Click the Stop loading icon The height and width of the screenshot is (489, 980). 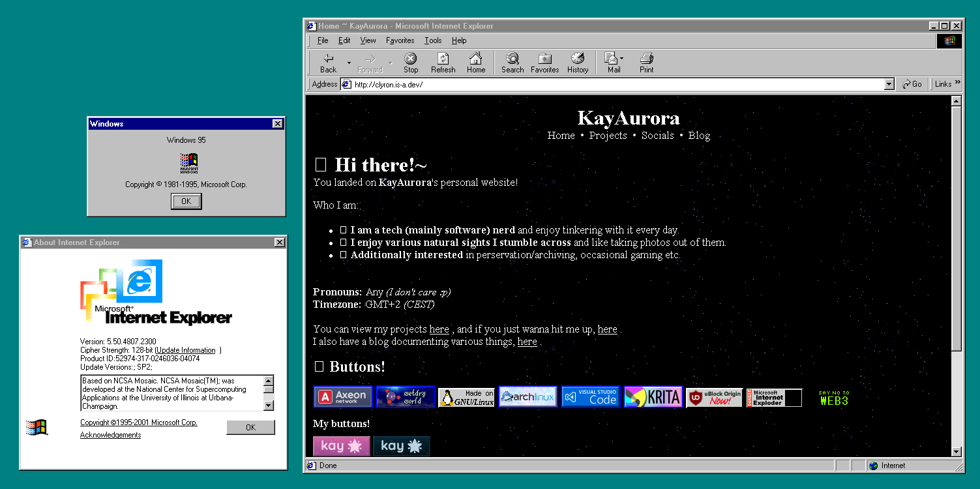click(410, 63)
